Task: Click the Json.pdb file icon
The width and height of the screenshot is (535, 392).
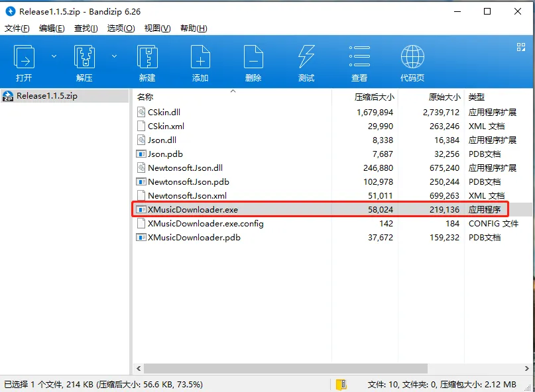Action: pos(141,154)
